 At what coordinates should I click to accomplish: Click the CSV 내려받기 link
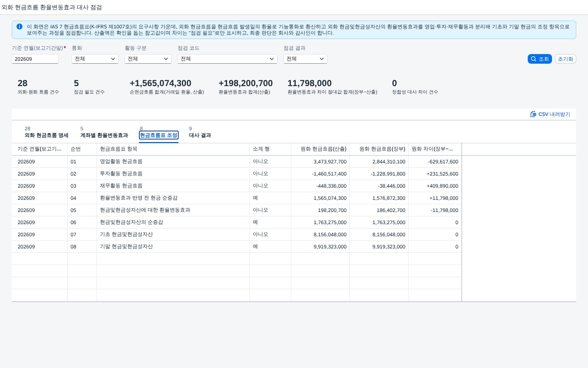click(x=550, y=114)
